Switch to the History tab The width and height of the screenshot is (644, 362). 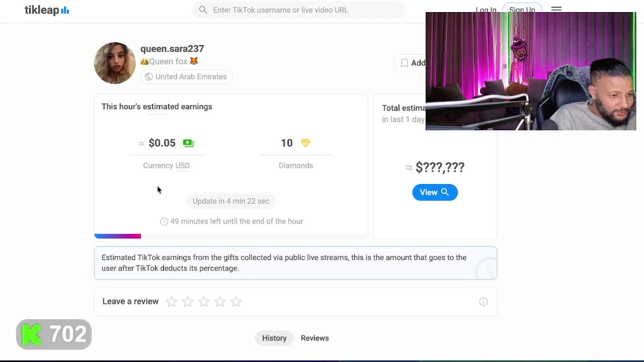tap(274, 338)
